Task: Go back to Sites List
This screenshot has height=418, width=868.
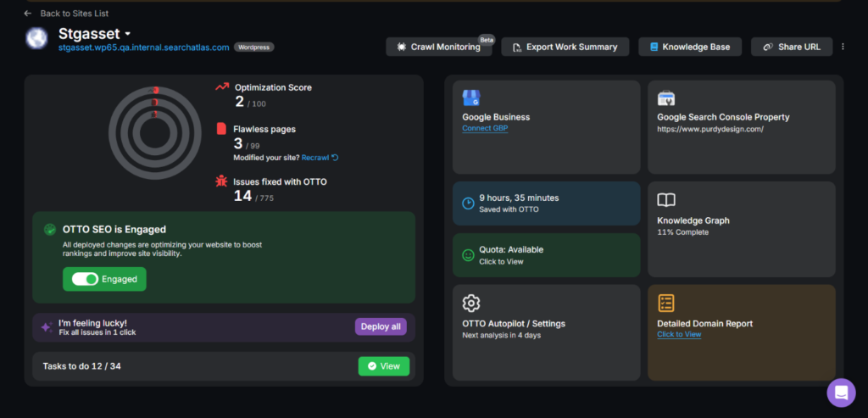Action: point(75,14)
